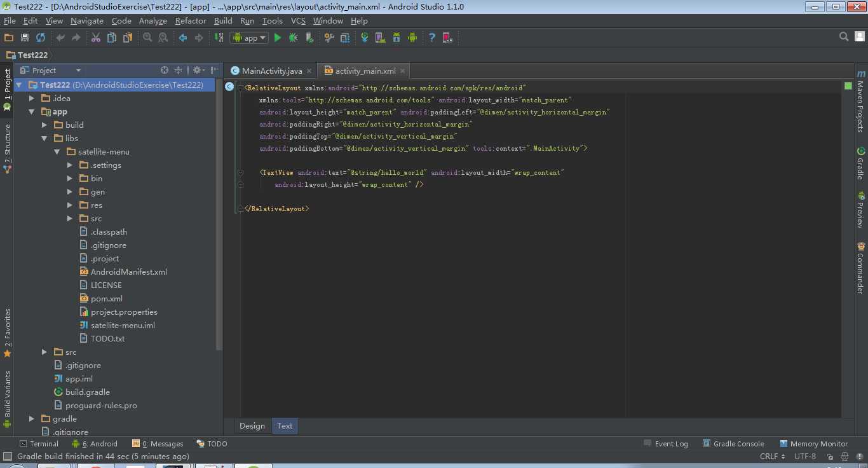Sync project with Gradle files icon
This screenshot has height=468, width=868.
click(x=365, y=38)
